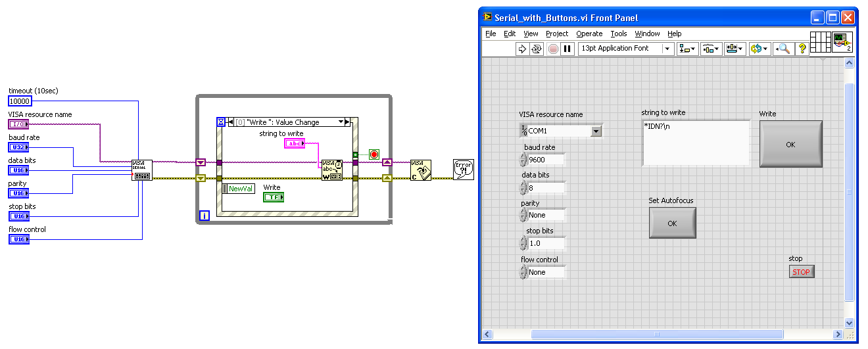Select the Write TF boolean terminal
868x349 pixels.
click(x=274, y=197)
